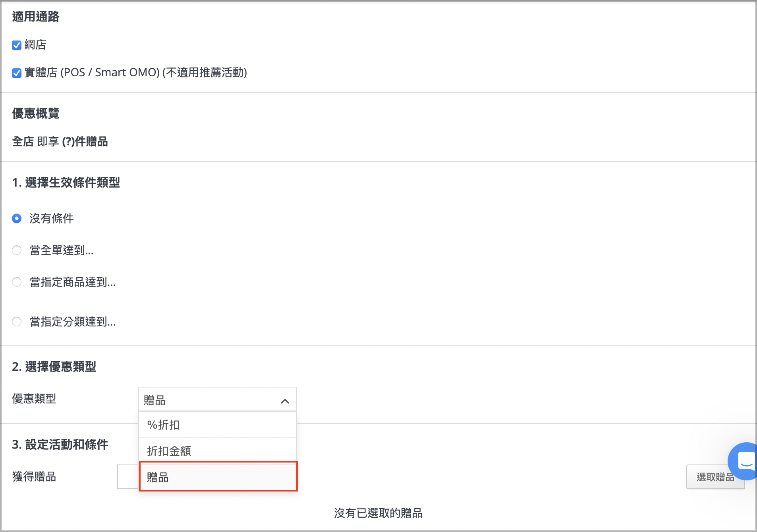Viewport: 757px width, 532px height.
Task: Choose the 當指定商品達到... radio option
Action: pyautogui.click(x=17, y=282)
